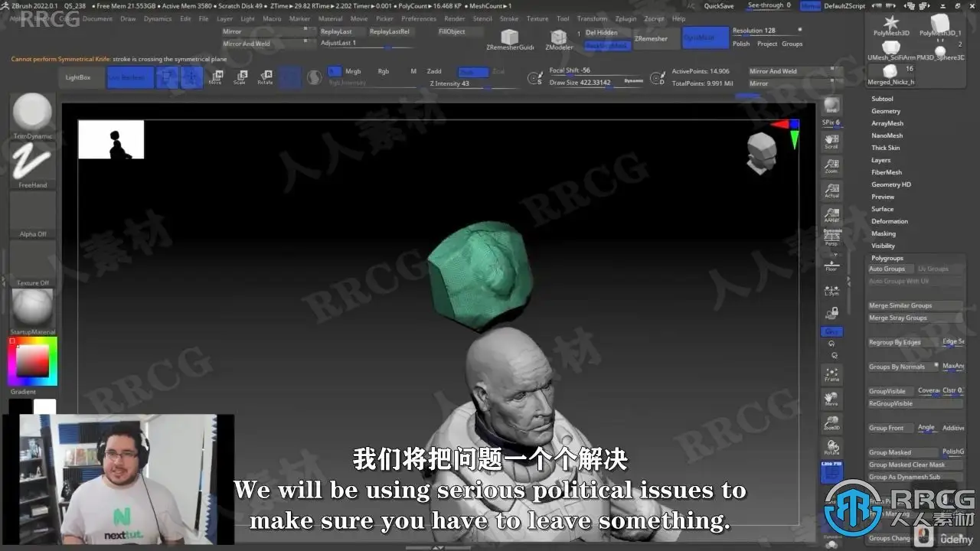The height and width of the screenshot is (551, 980).
Task: Click the Actual size icon
Action: [831, 191]
